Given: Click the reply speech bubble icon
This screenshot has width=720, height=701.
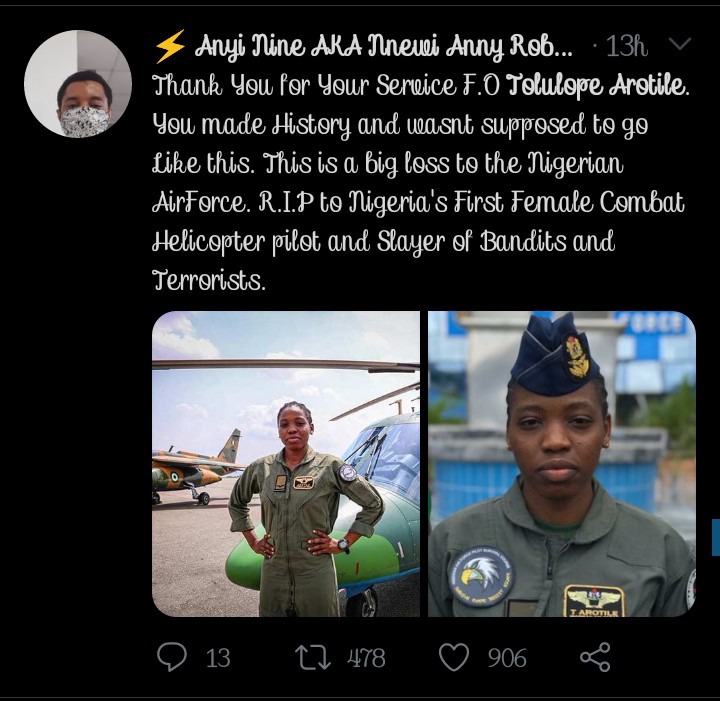Looking at the screenshot, I should coord(172,656).
